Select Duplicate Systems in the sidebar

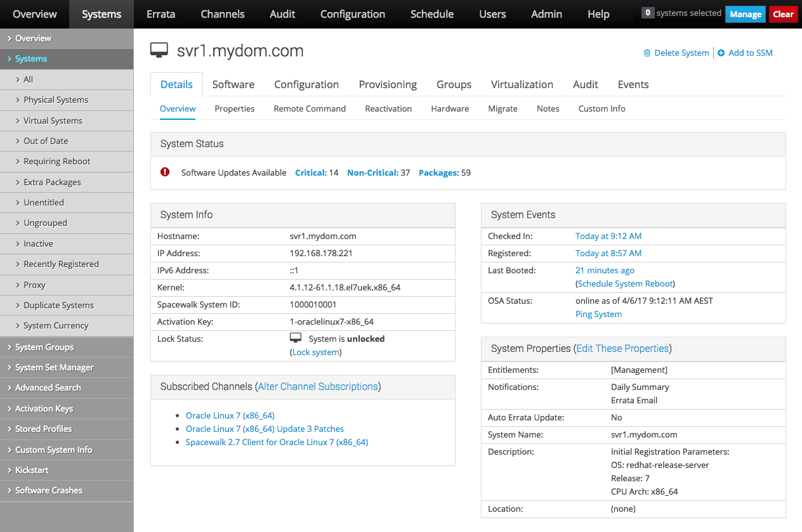coord(67,305)
